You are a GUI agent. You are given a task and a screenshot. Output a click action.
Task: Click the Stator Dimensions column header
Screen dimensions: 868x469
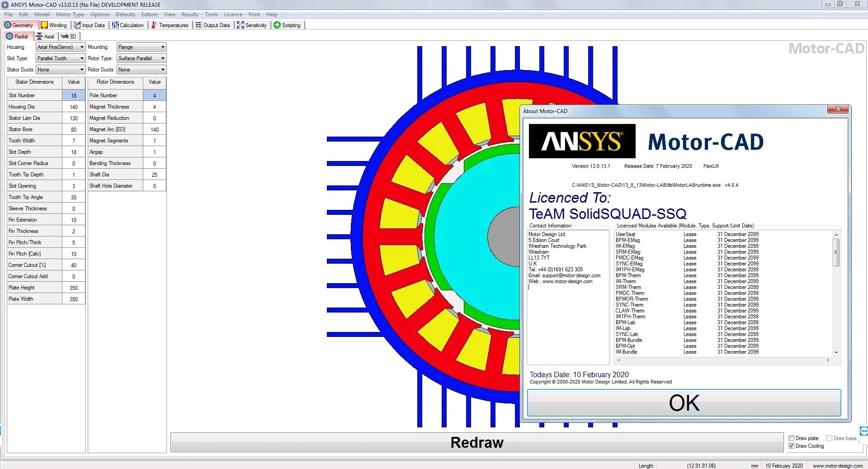tap(34, 82)
